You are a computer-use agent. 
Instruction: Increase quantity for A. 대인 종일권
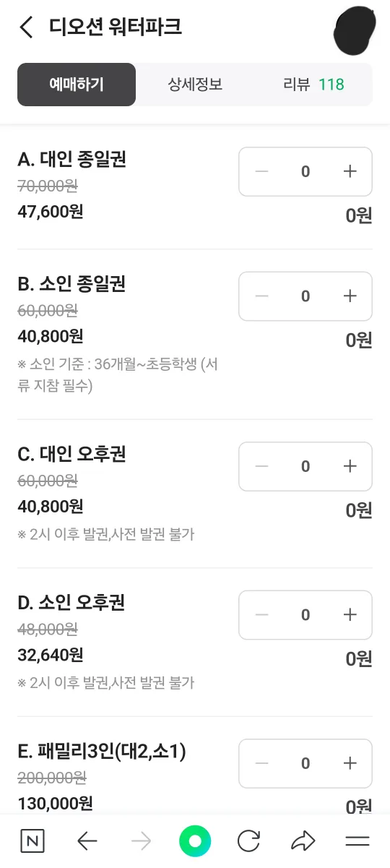[350, 171]
